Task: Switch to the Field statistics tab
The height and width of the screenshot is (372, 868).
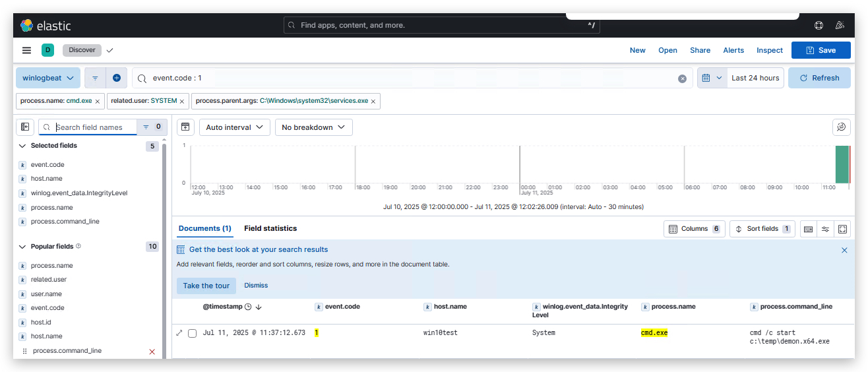Action: (x=270, y=228)
